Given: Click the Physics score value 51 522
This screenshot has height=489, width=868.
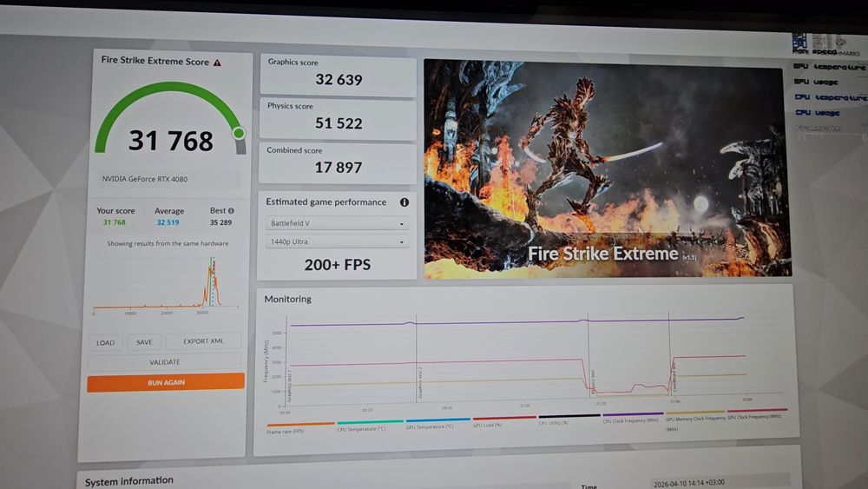Looking at the screenshot, I should point(339,123).
